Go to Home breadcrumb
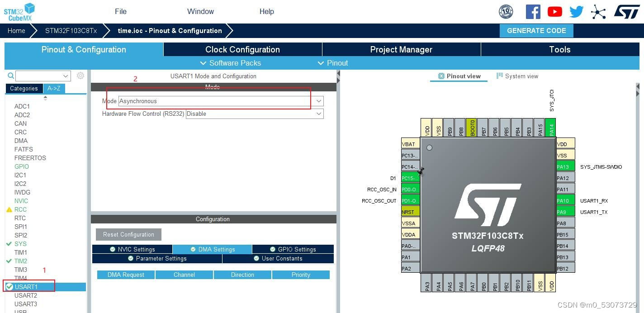Image resolution: width=644 pixels, height=313 pixels. (x=16, y=31)
